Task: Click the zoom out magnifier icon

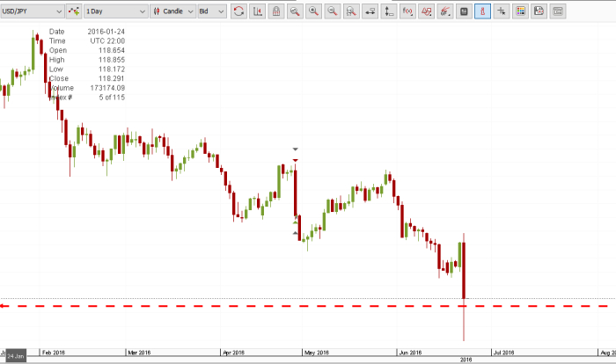Action: pyautogui.click(x=333, y=11)
